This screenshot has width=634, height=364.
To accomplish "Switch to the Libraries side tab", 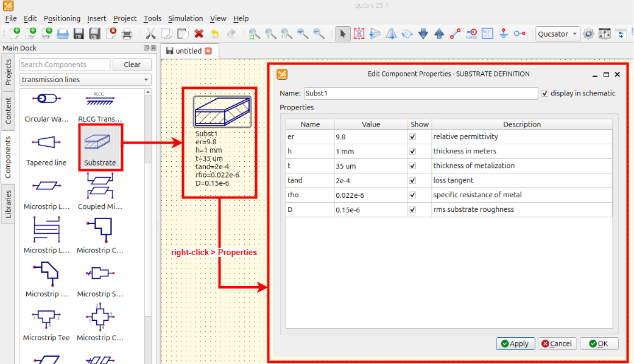I will pos(8,204).
